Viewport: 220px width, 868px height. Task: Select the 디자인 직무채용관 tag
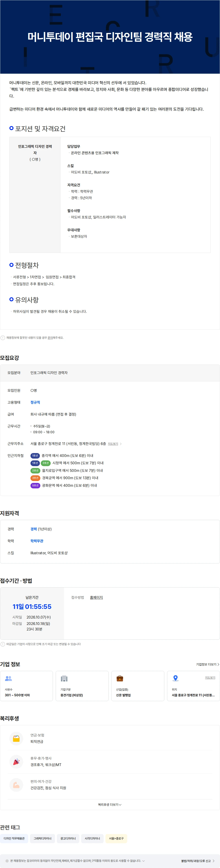[14, 838]
